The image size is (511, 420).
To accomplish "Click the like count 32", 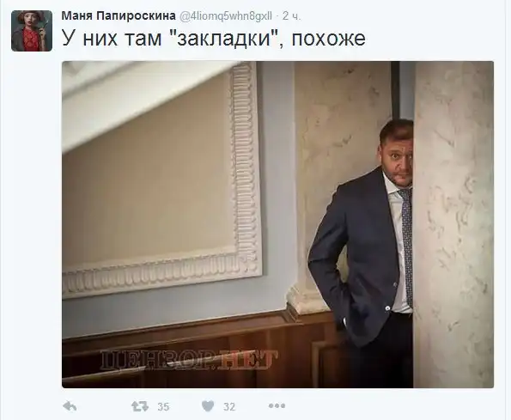I will 229,406.
